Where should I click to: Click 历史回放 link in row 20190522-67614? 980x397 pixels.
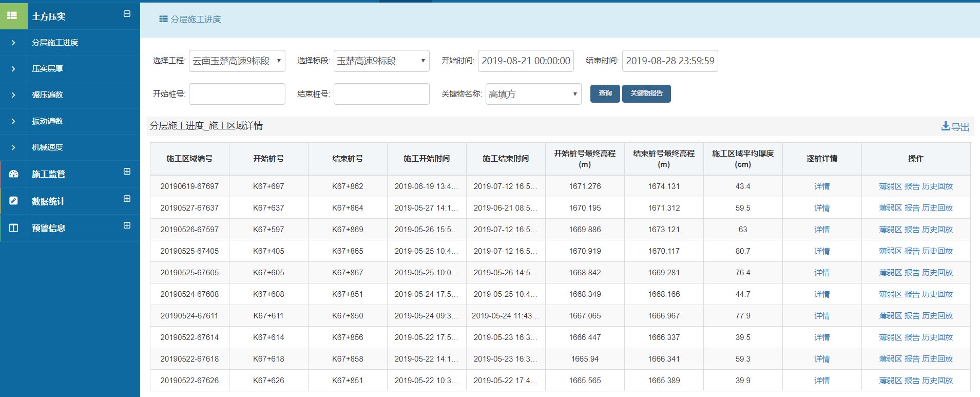pos(937,337)
